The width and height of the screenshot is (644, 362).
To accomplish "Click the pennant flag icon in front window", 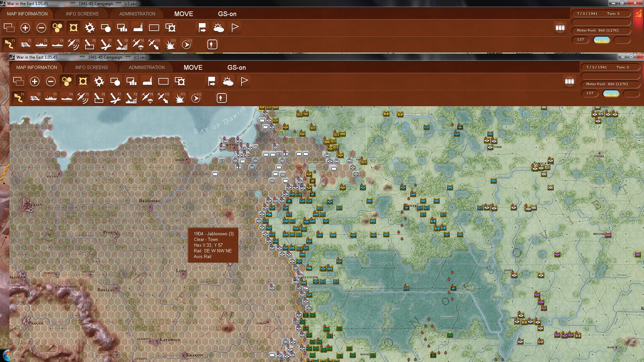I will click(244, 81).
